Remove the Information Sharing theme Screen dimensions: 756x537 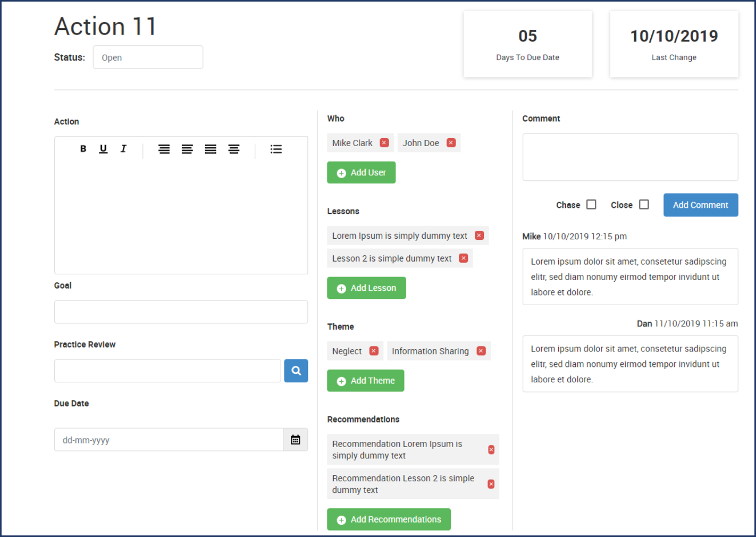point(481,351)
